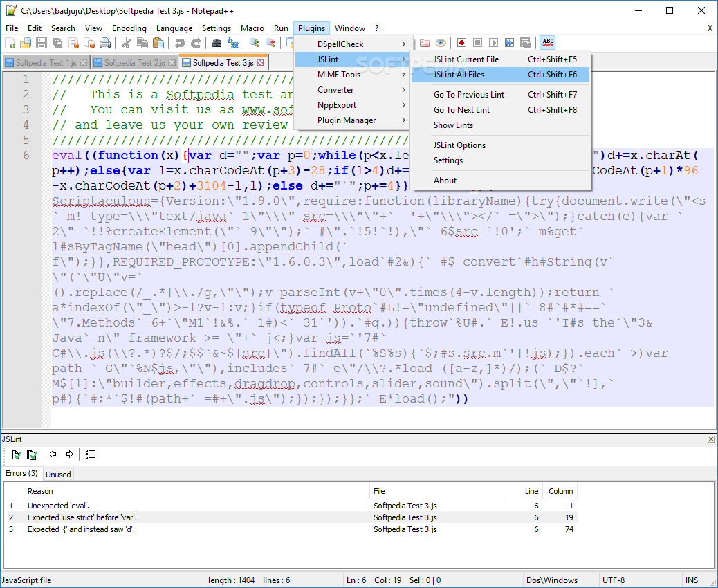Click the Start Recording macro icon

pyautogui.click(x=461, y=43)
